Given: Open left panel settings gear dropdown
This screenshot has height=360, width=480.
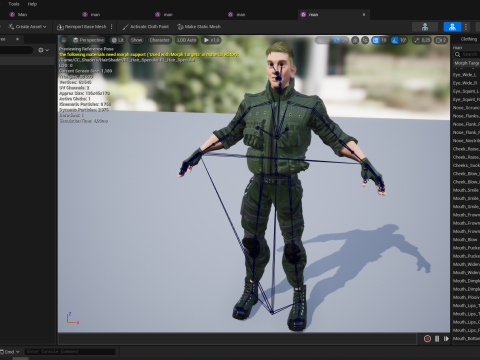Looking at the screenshot, I should (43, 50).
